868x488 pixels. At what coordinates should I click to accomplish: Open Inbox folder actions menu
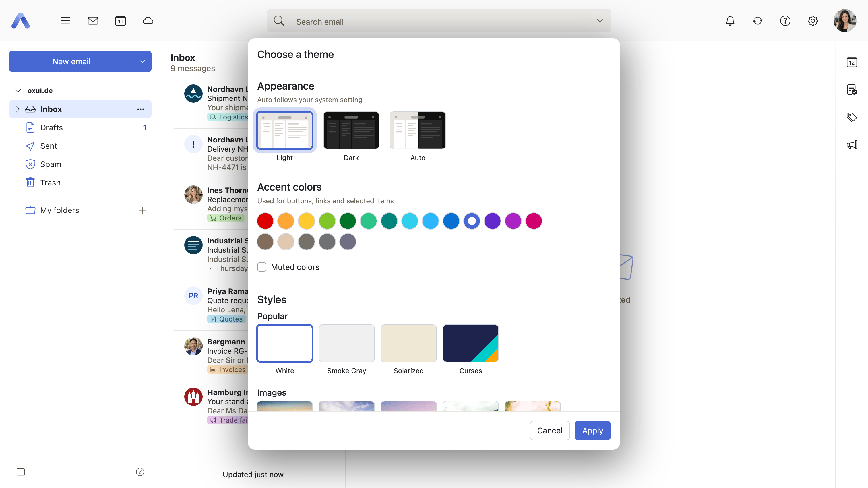point(141,109)
